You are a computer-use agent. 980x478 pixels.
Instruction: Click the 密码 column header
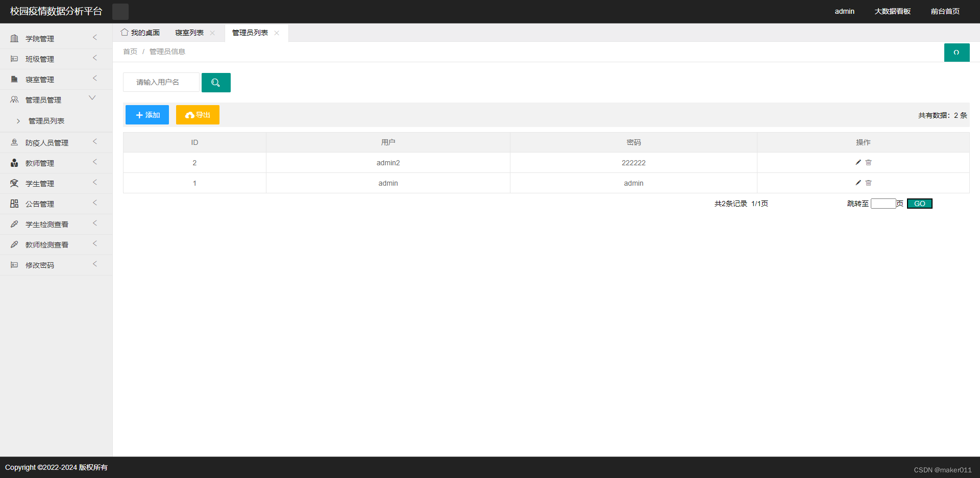(633, 142)
